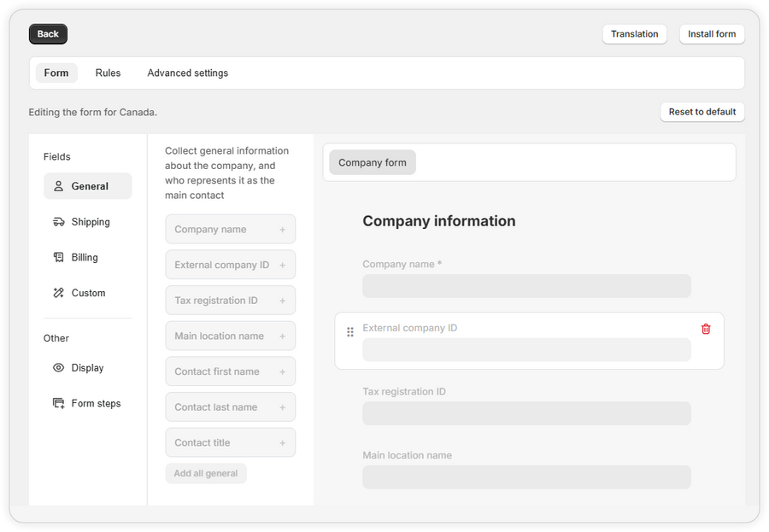Delete the External company ID field

(706, 329)
